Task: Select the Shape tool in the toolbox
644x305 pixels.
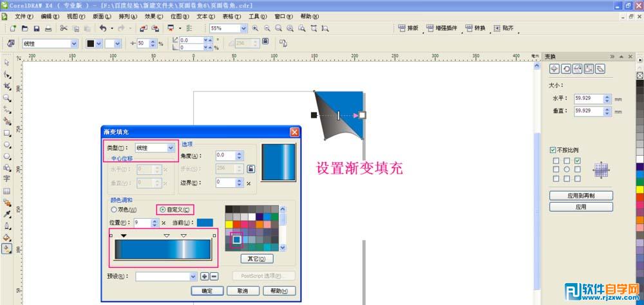Action: pos(7,74)
